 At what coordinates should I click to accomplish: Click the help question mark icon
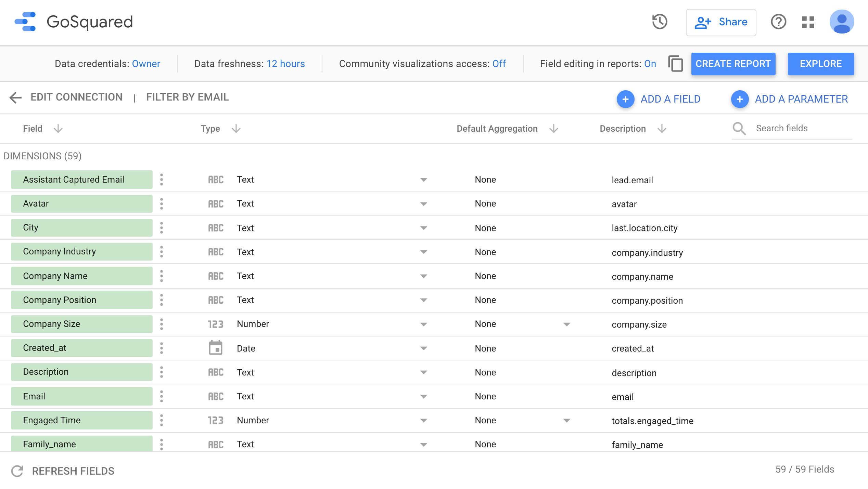point(778,22)
